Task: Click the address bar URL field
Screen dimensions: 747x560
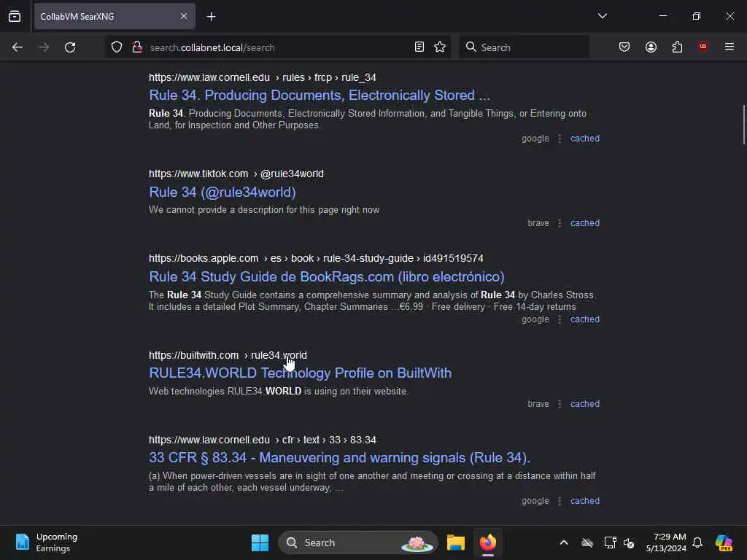Action: click(279, 47)
